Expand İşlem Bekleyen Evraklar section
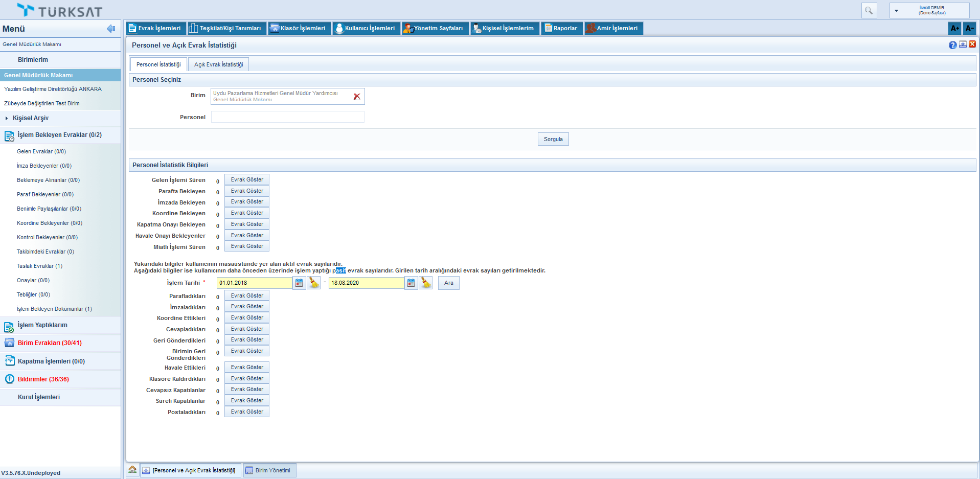This screenshot has height=479, width=980. 59,135
